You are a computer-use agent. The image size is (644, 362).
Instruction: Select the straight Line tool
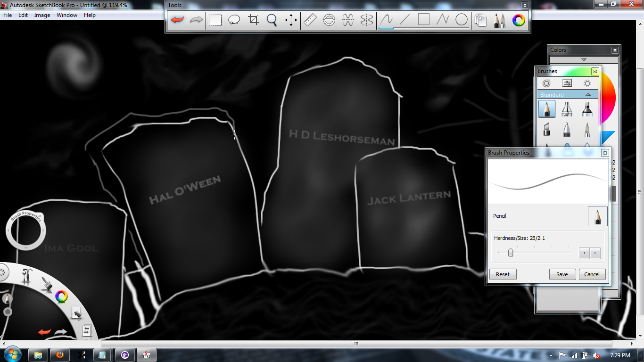pyautogui.click(x=405, y=20)
